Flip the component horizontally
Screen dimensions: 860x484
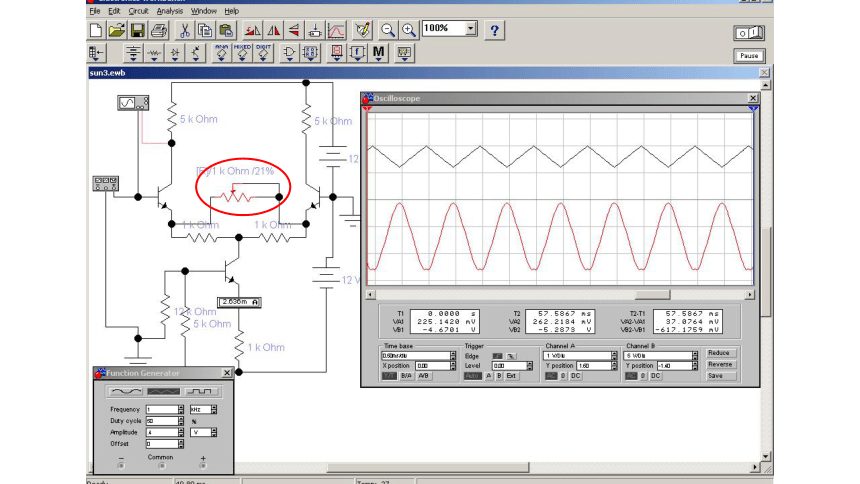pos(273,30)
